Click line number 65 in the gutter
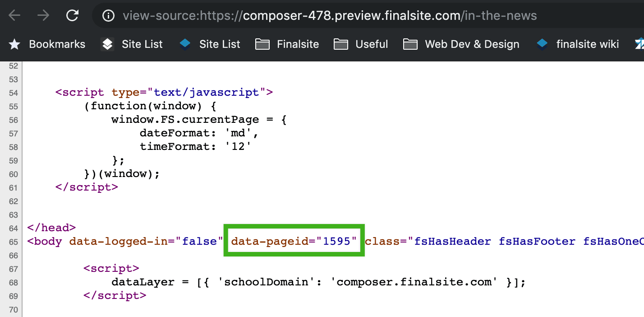This screenshot has height=317, width=644. click(13, 242)
